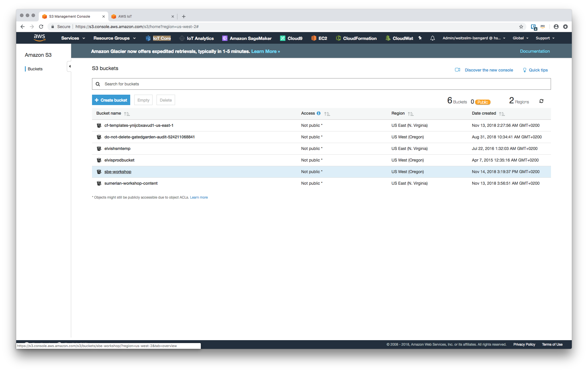Click date Jul 22, 2016 1:32:03 AM

pos(504,149)
